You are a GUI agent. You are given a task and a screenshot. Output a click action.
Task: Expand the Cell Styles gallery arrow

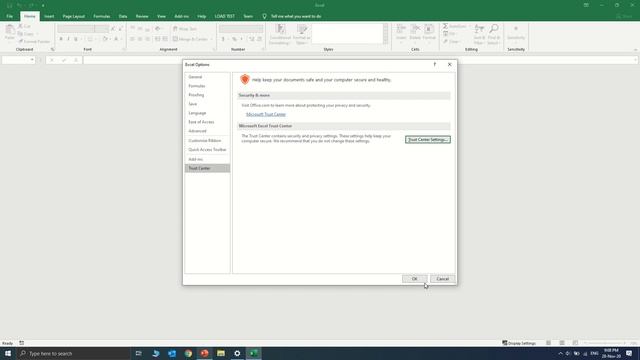click(386, 41)
